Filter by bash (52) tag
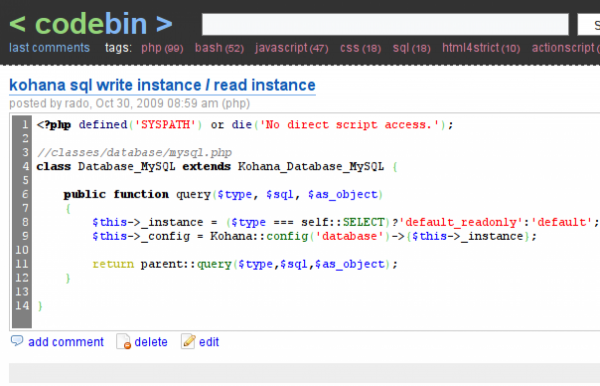The height and width of the screenshot is (386, 600). pyautogui.click(x=219, y=48)
